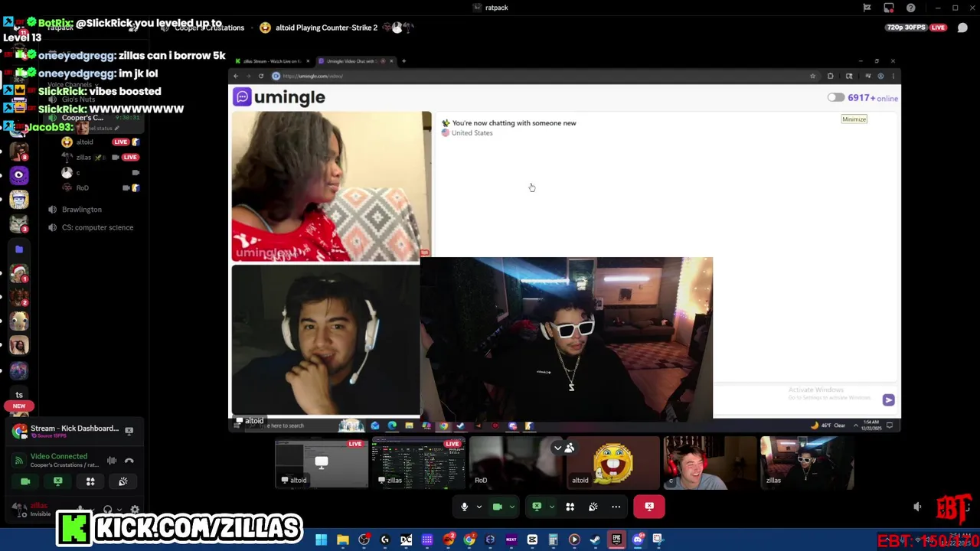Toggle deafen headphones in user panel

click(108, 510)
